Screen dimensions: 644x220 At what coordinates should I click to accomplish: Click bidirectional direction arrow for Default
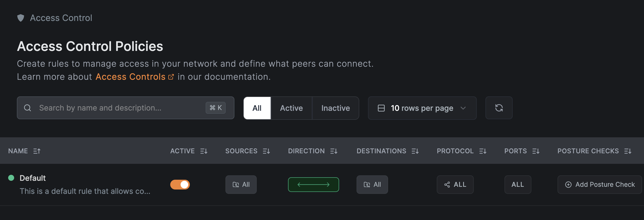coord(313,185)
